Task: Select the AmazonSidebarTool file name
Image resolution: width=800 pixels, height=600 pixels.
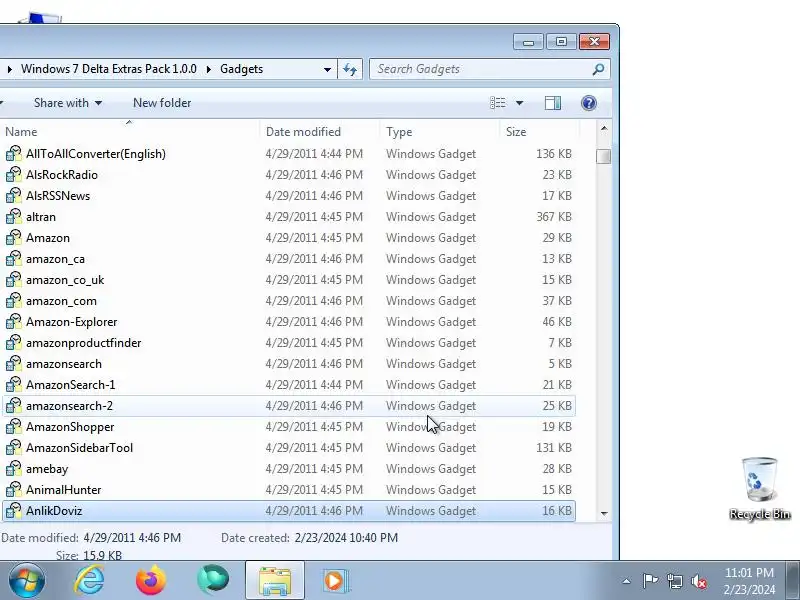Action: [x=80, y=448]
